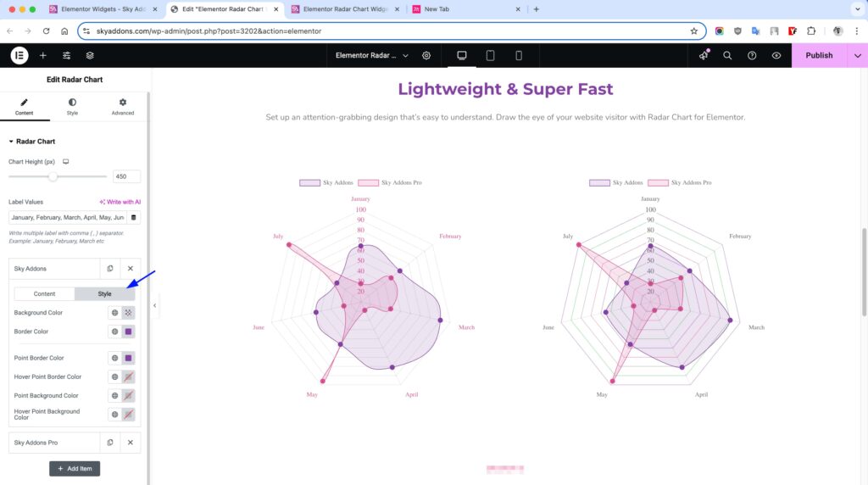This screenshot has width=868, height=485.
Task: Expand the Sky Addons Pro item
Action: pos(54,443)
